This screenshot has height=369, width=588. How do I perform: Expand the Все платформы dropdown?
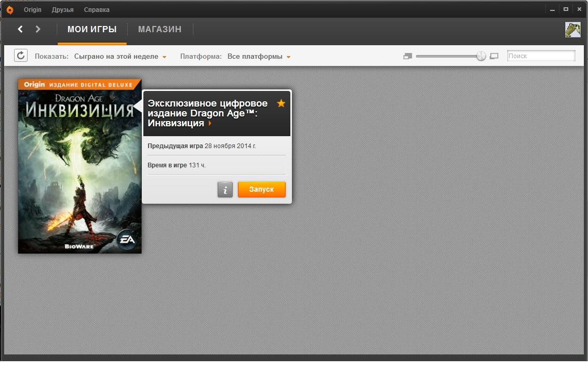point(259,56)
